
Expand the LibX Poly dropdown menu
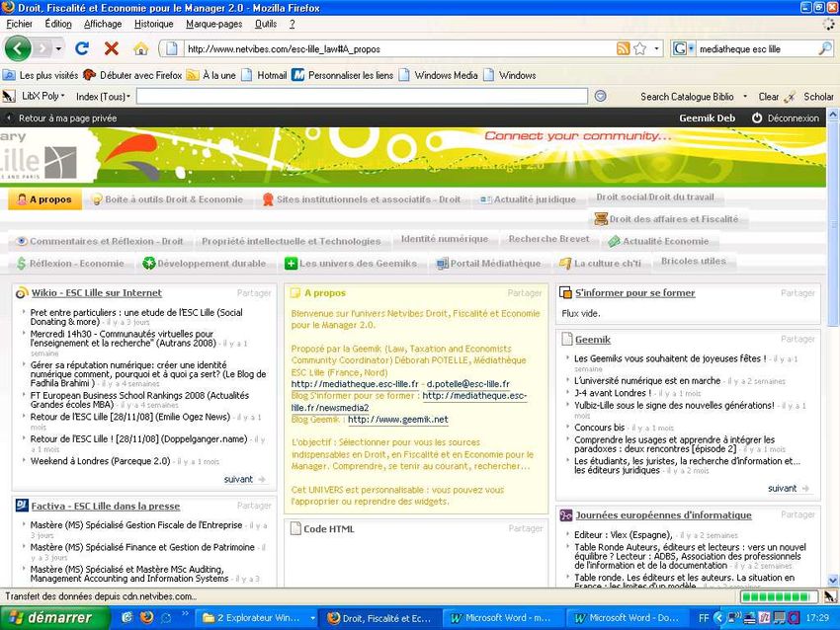coord(62,97)
